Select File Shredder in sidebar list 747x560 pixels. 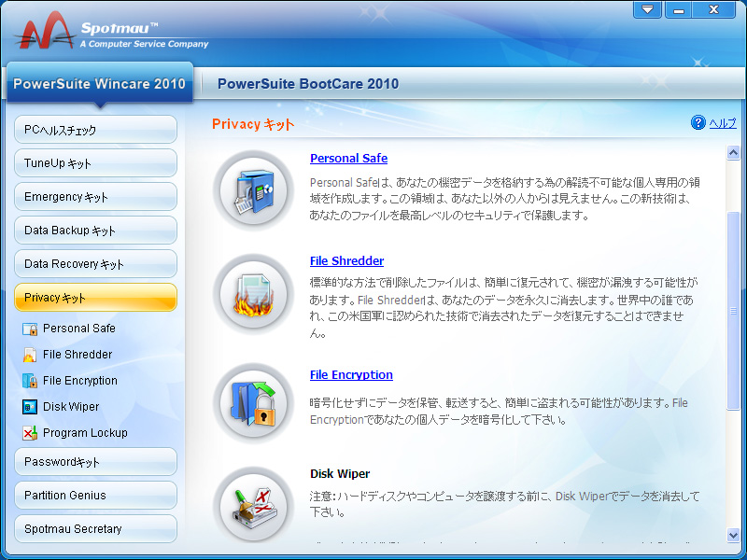(x=78, y=355)
